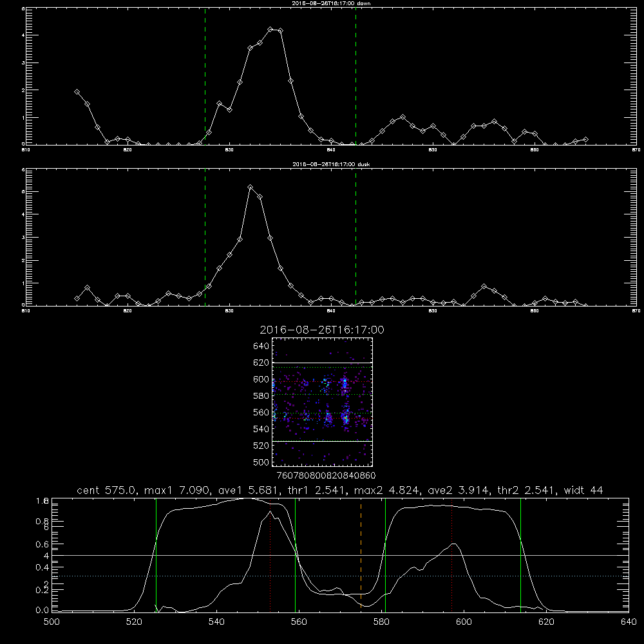644x644 pixels.
Task: Click the red dotted line near 597 in bottom plot
Action: coord(452,554)
